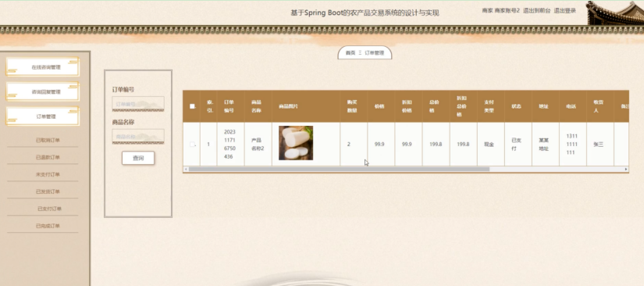Click the 产品名称2 cell

[x=258, y=145]
